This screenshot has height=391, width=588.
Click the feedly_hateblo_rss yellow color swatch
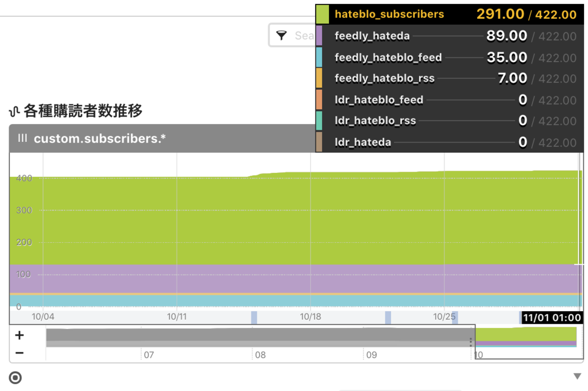319,78
